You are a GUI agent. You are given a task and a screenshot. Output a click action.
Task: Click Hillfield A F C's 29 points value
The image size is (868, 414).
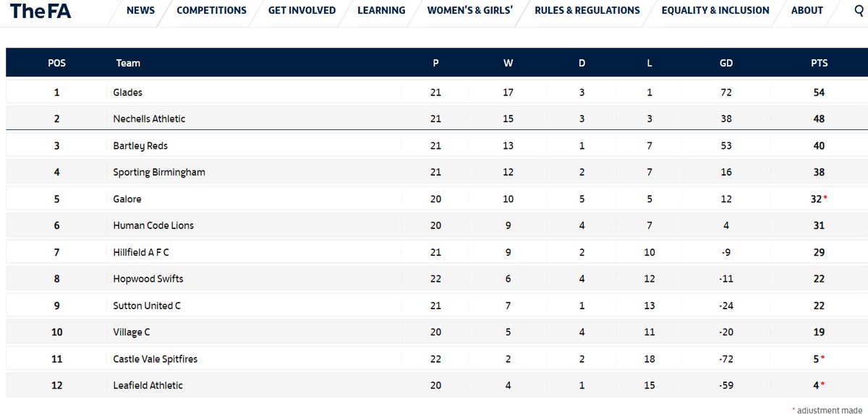tap(819, 252)
